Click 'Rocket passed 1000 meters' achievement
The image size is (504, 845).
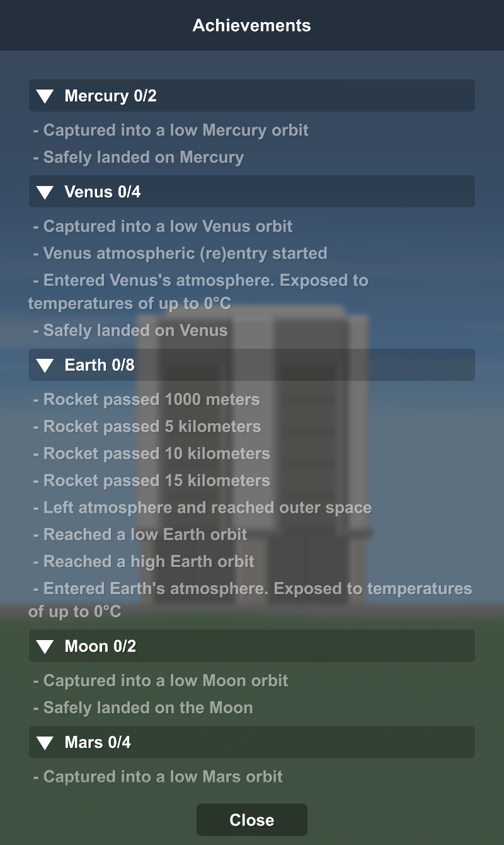(151, 399)
